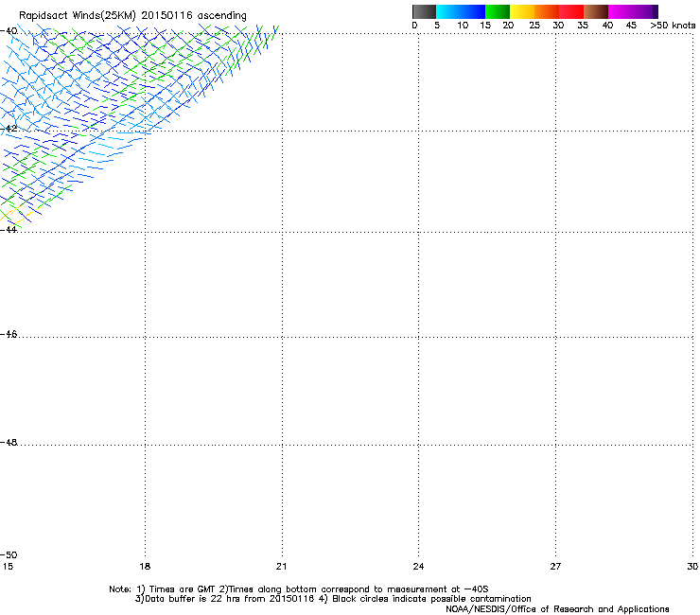Click the legend tick label 25

pos(534,26)
